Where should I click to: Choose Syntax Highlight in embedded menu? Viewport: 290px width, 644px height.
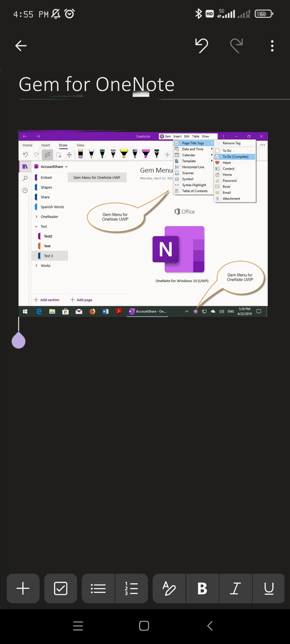tap(194, 185)
